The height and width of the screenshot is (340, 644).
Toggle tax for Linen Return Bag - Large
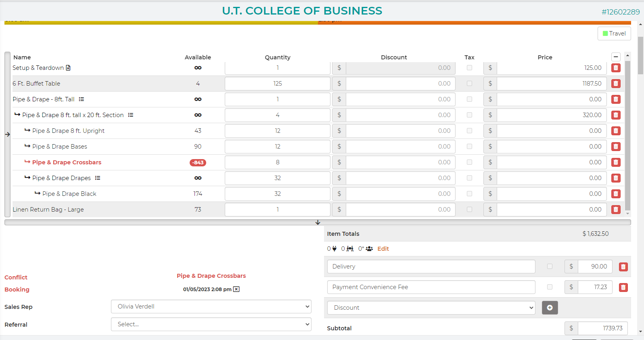click(469, 210)
